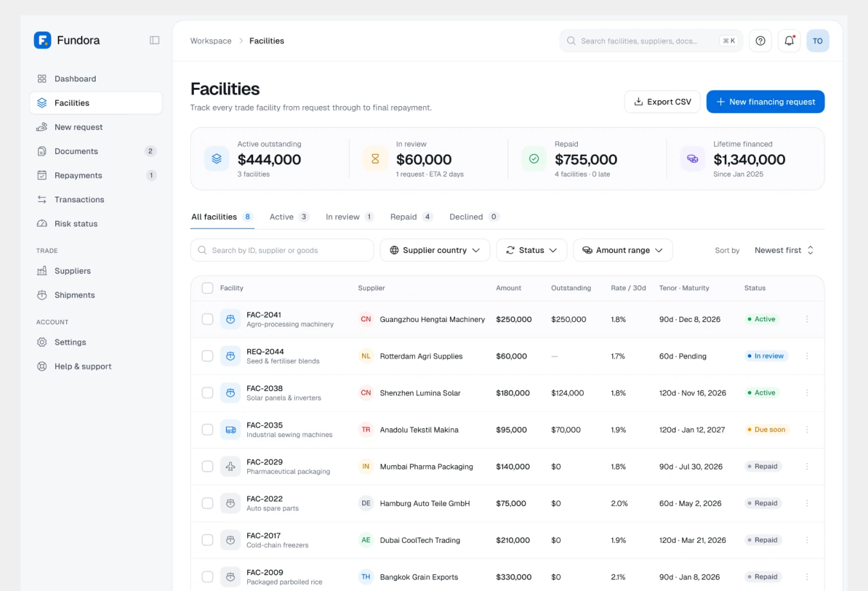
Task: Open row actions for FAC-2035
Action: [807, 430]
